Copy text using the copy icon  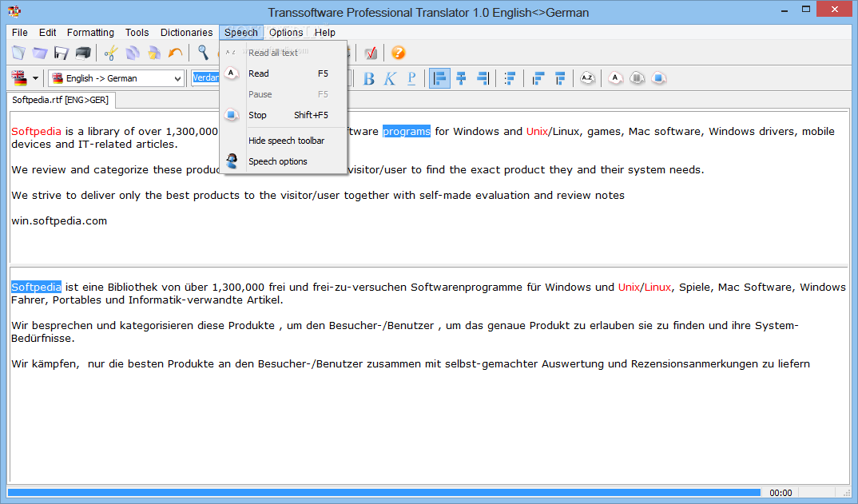(x=133, y=53)
